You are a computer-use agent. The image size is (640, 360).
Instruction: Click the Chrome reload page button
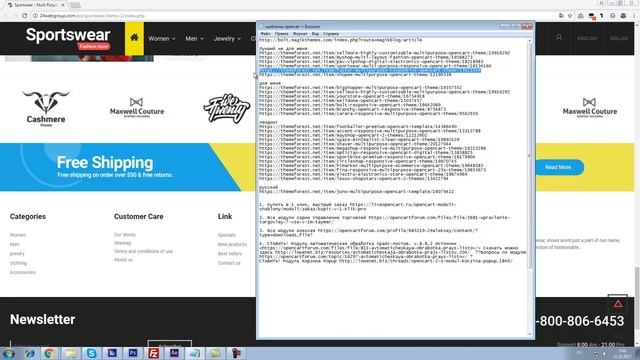24,16
